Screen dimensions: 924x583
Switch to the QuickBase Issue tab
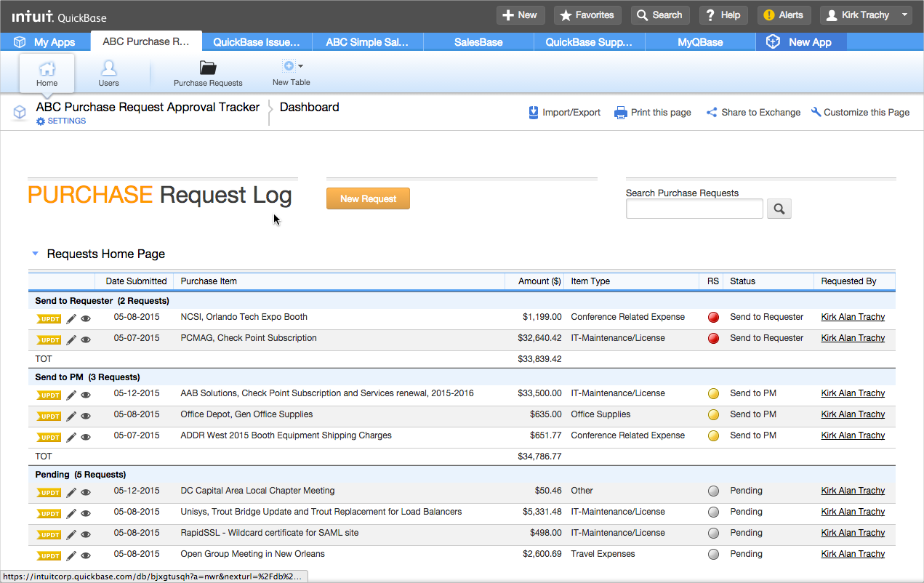pyautogui.click(x=257, y=42)
